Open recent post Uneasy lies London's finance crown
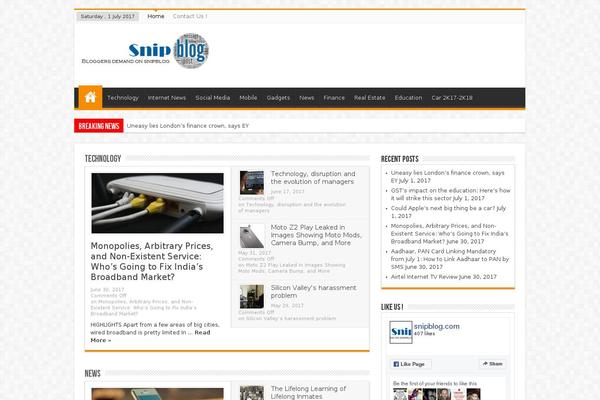 pyautogui.click(x=447, y=176)
